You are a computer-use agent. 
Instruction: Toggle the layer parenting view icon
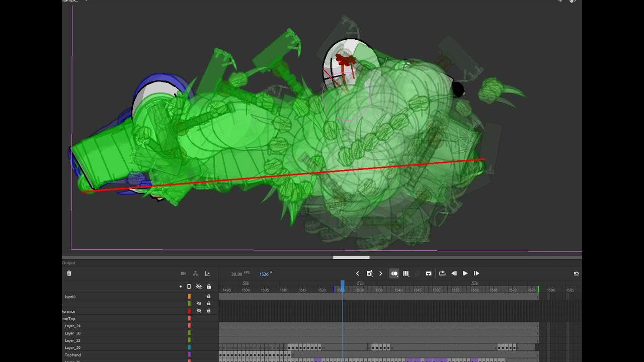196,274
